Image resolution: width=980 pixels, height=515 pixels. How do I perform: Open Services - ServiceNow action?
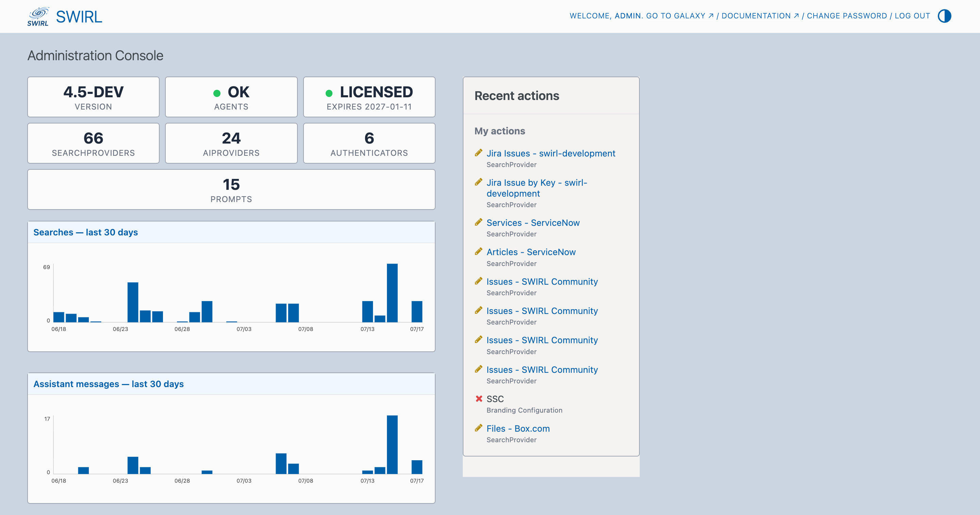(533, 223)
